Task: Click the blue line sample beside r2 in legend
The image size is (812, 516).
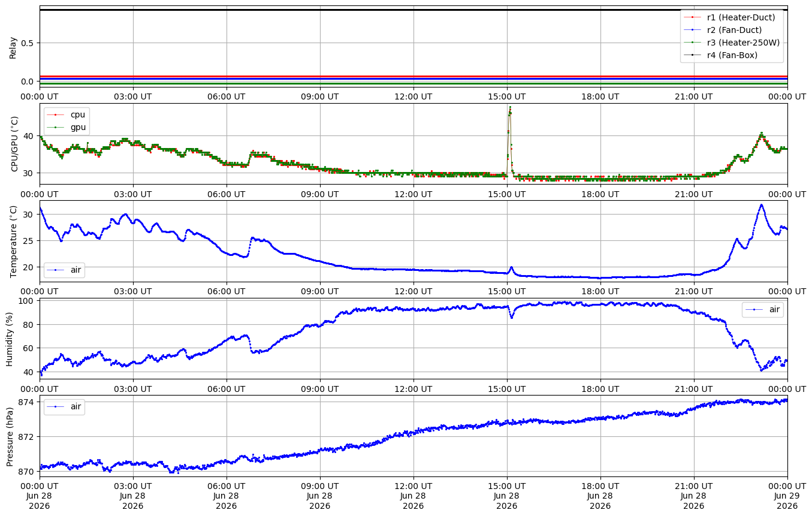Action: click(693, 30)
